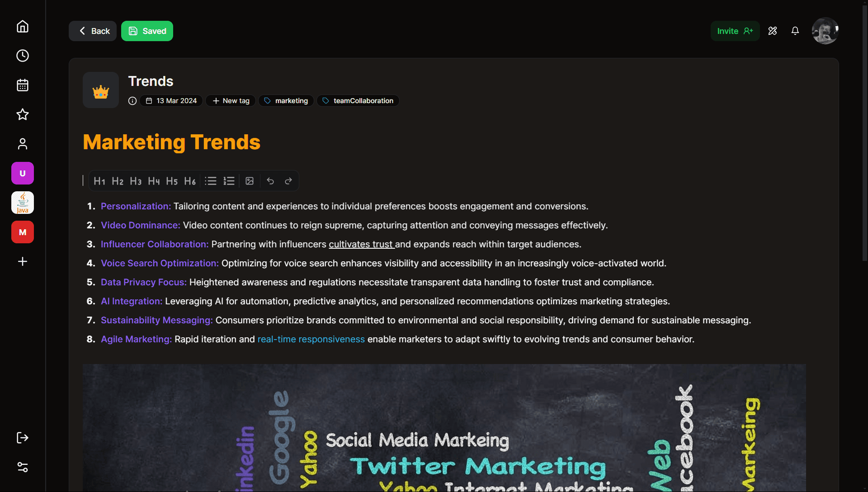Select the numbered list icon
868x492 pixels.
(228, 180)
